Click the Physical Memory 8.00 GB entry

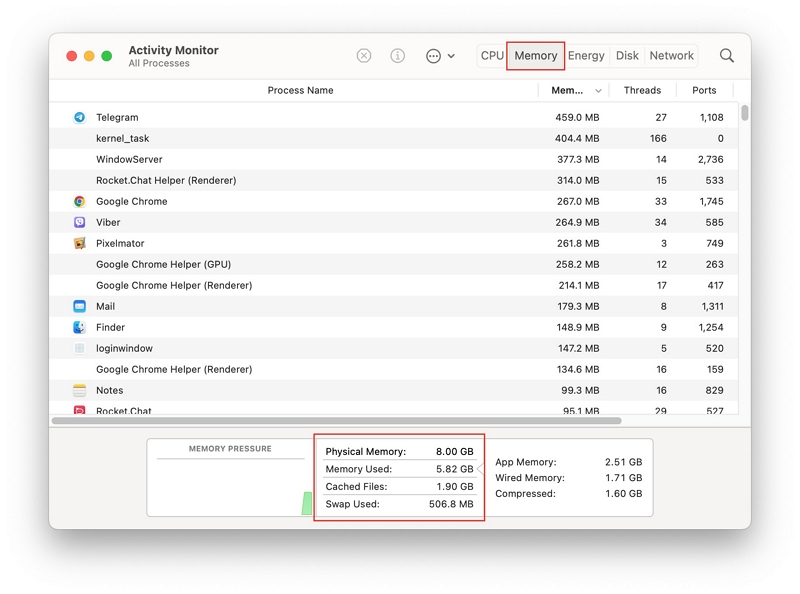pyautogui.click(x=399, y=452)
